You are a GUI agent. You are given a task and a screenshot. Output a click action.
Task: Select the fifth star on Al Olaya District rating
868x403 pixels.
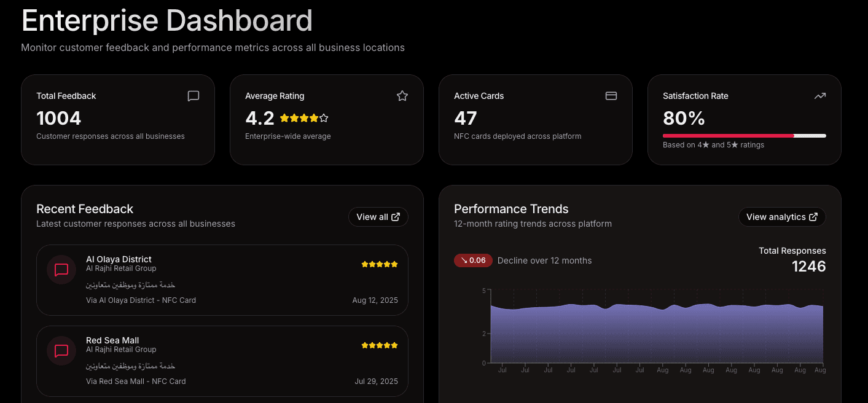394,264
